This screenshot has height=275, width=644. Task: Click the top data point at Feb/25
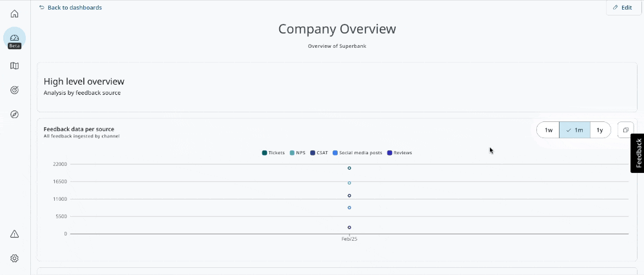pyautogui.click(x=349, y=168)
